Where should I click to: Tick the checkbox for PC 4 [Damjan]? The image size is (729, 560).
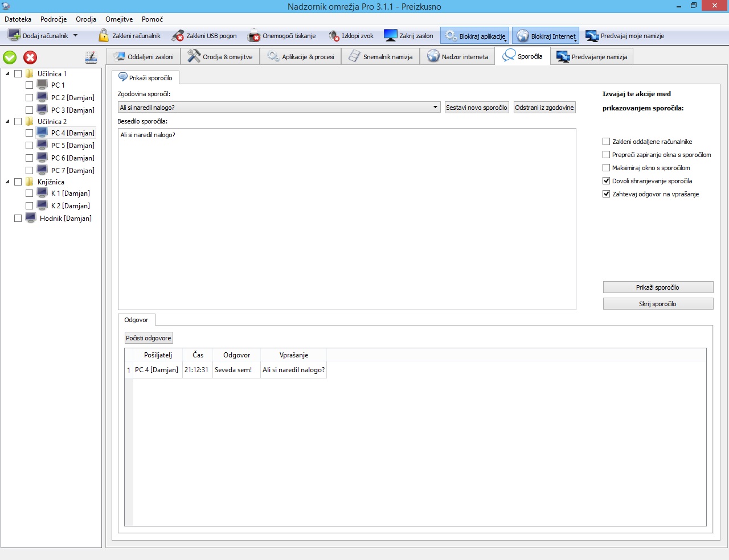[x=29, y=133]
